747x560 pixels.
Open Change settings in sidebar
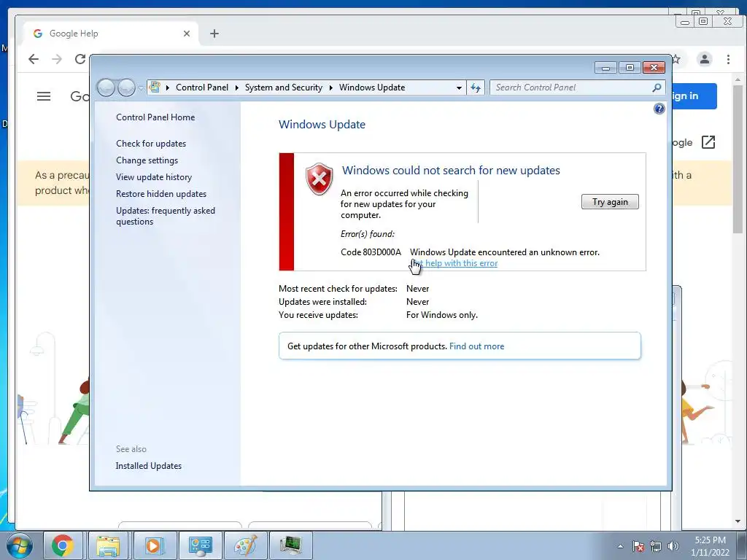click(x=147, y=160)
